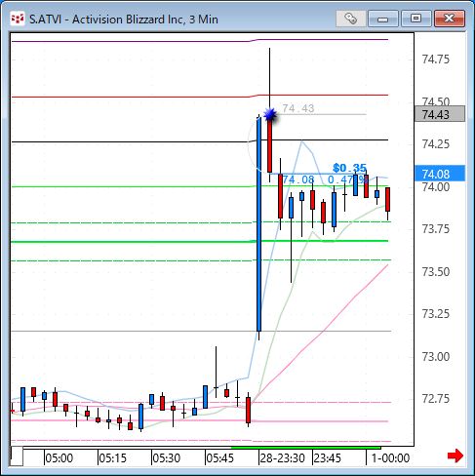The width and height of the screenshot is (475, 476).
Task: Click the small box at time axis left
Action: [17, 456]
